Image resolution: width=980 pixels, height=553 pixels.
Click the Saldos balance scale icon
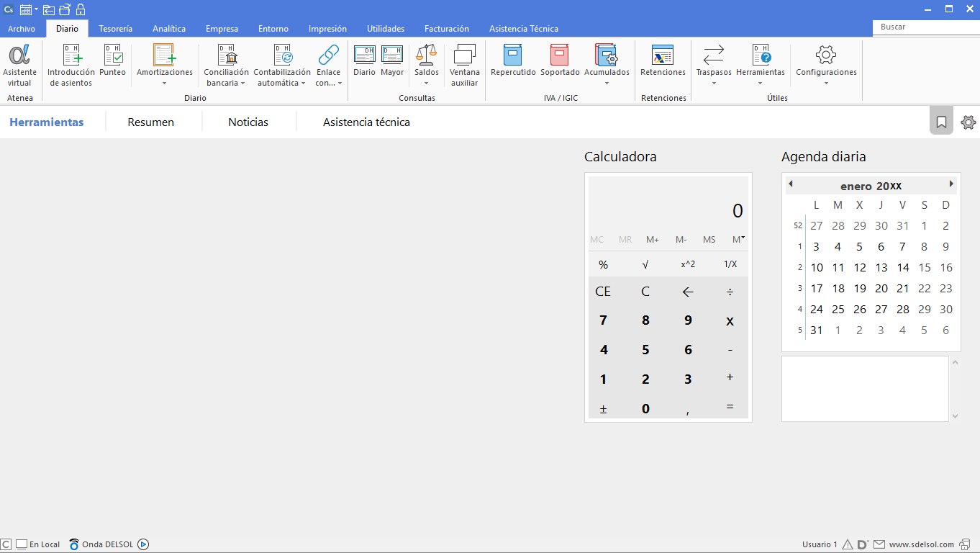[426, 55]
